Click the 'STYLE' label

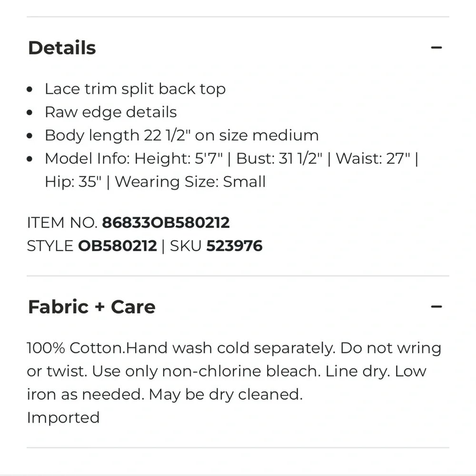pyautogui.click(x=50, y=246)
